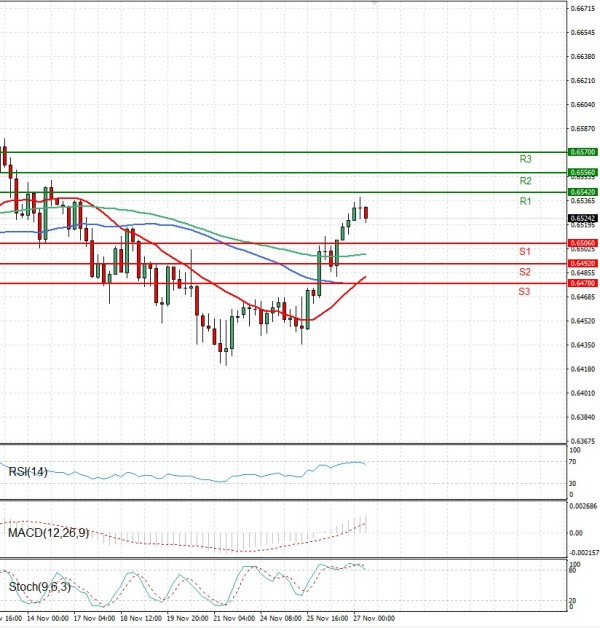Click the R1 resistance label
This screenshot has height=628, width=600.
pyautogui.click(x=525, y=202)
